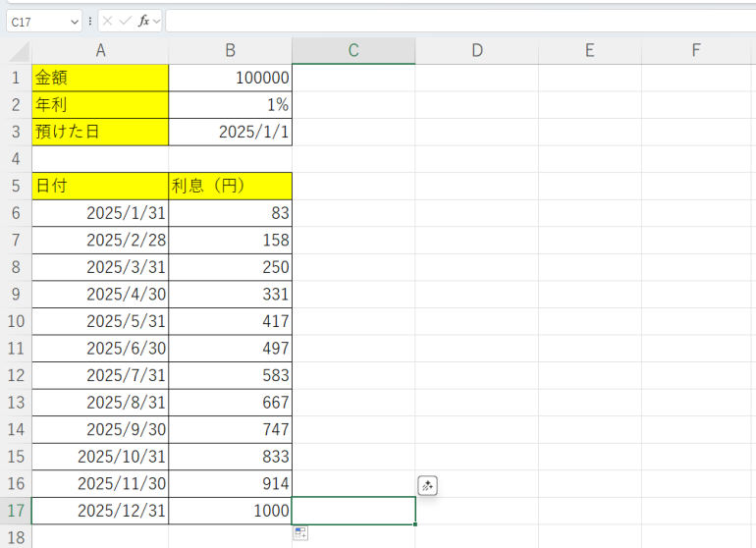The width and height of the screenshot is (756, 548).
Task: Click the formula bar Cancel X icon
Action: coord(108,21)
